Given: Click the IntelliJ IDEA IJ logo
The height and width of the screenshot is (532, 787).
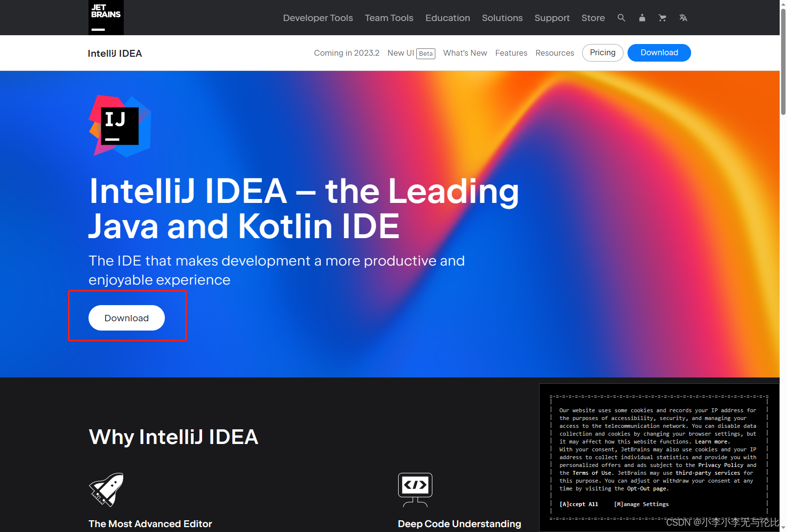Looking at the screenshot, I should click(x=120, y=126).
